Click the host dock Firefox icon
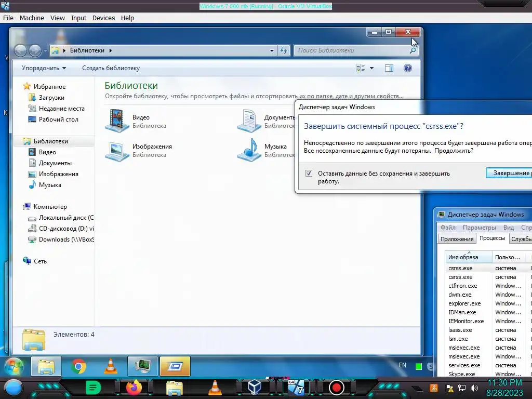Image resolution: width=532 pixels, height=399 pixels. pyautogui.click(x=134, y=388)
